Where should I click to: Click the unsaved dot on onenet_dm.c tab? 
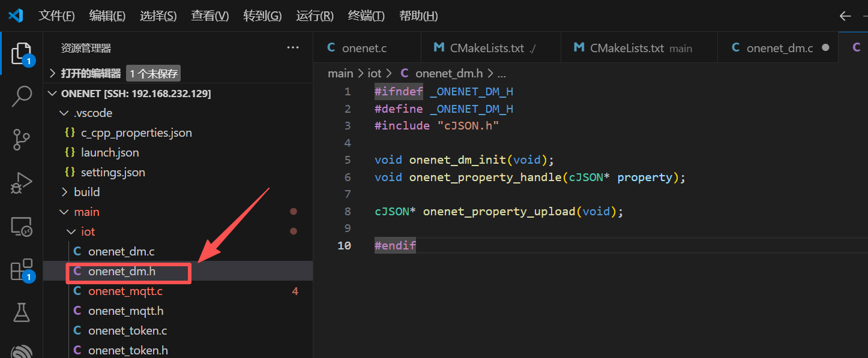(x=825, y=48)
